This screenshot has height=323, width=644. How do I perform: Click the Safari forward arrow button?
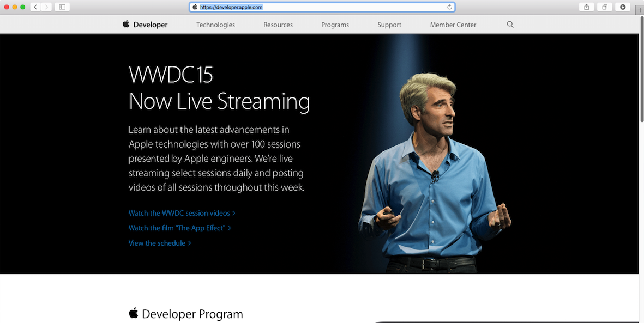click(x=46, y=7)
